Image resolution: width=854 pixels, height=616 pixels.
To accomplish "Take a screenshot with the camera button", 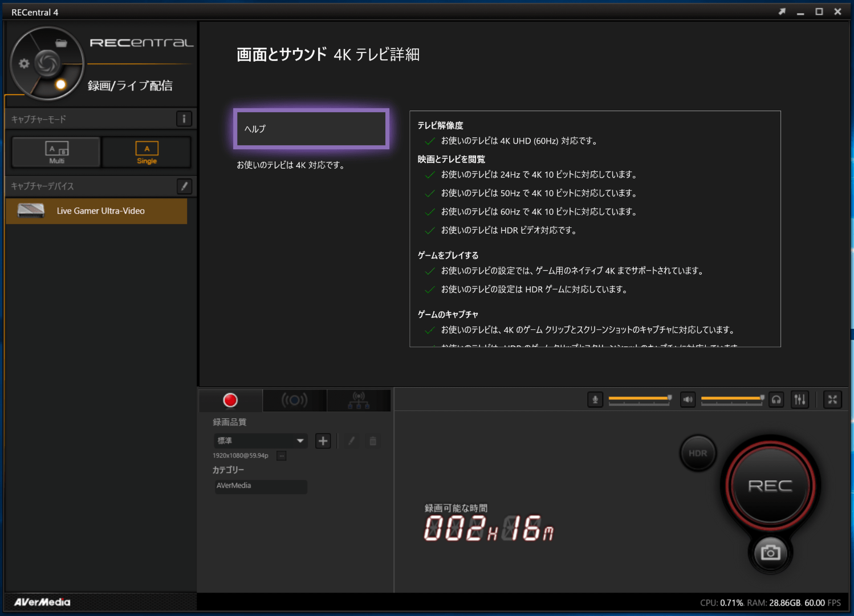I will tap(770, 552).
